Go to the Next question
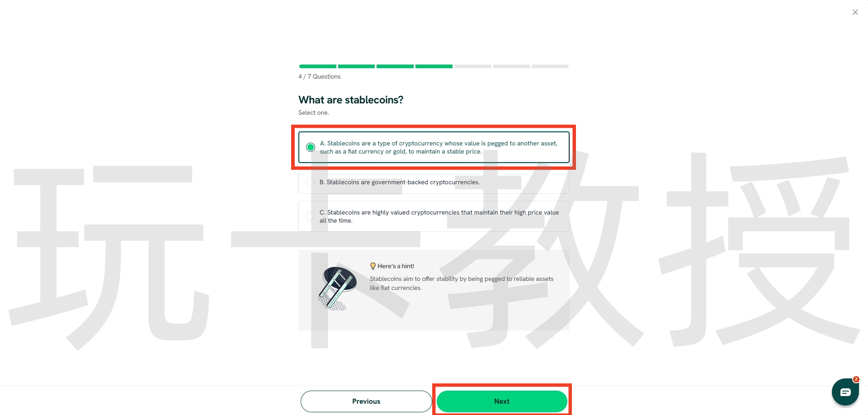Viewport: 868px width, 415px height. pos(502,401)
